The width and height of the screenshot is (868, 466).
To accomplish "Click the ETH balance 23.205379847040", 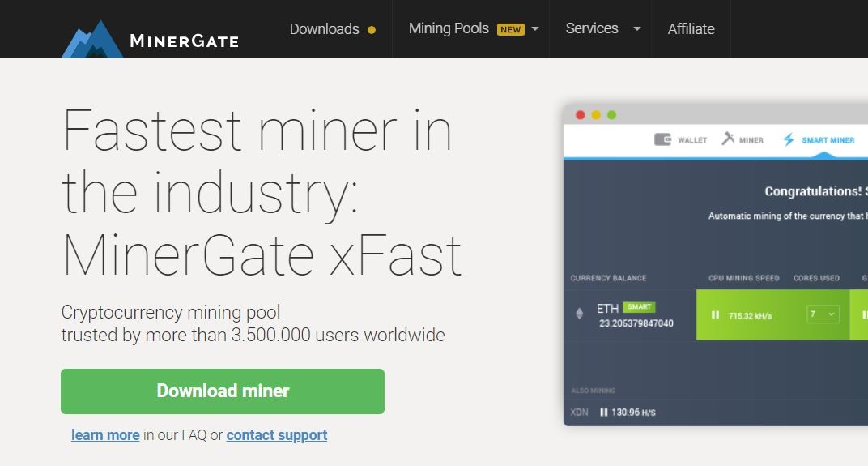I will [x=636, y=323].
